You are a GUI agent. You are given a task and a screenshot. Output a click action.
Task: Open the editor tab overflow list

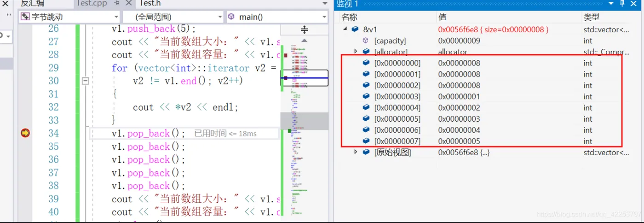click(x=325, y=4)
